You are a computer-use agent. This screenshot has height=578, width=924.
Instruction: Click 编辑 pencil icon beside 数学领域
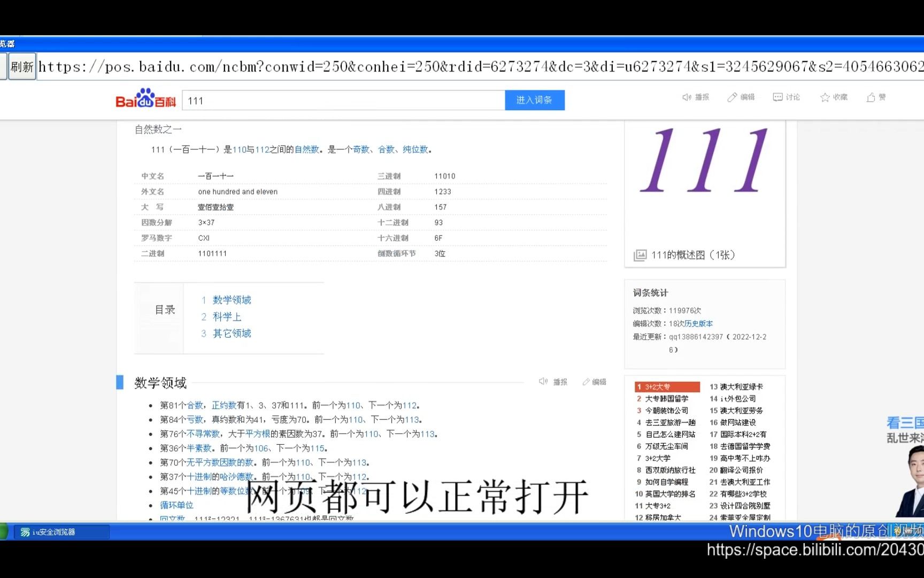[587, 381]
